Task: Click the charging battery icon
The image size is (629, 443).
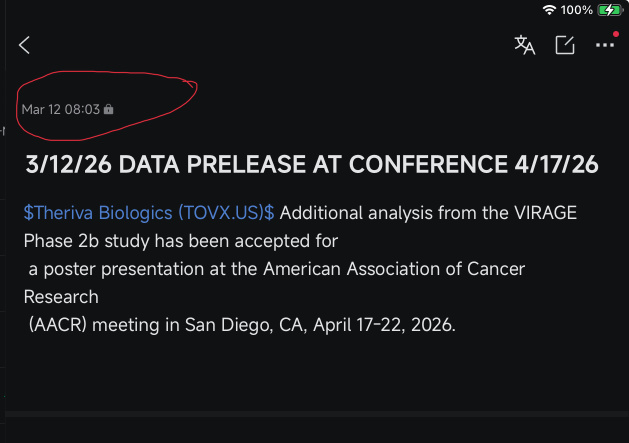Action: tap(610, 10)
